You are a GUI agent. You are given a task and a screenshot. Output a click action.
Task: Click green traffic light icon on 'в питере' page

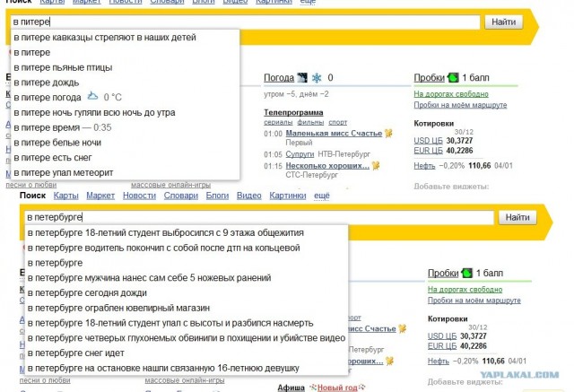(453, 77)
